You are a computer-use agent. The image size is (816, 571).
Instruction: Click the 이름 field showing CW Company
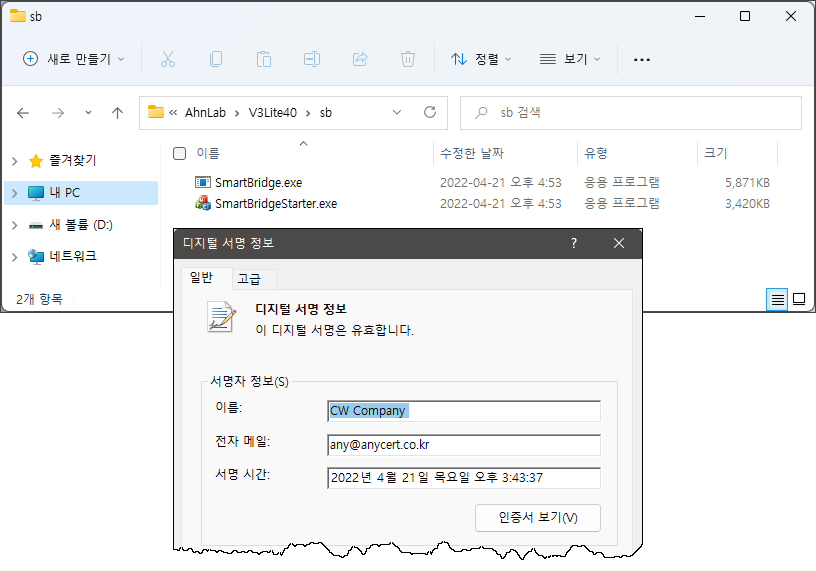(464, 411)
